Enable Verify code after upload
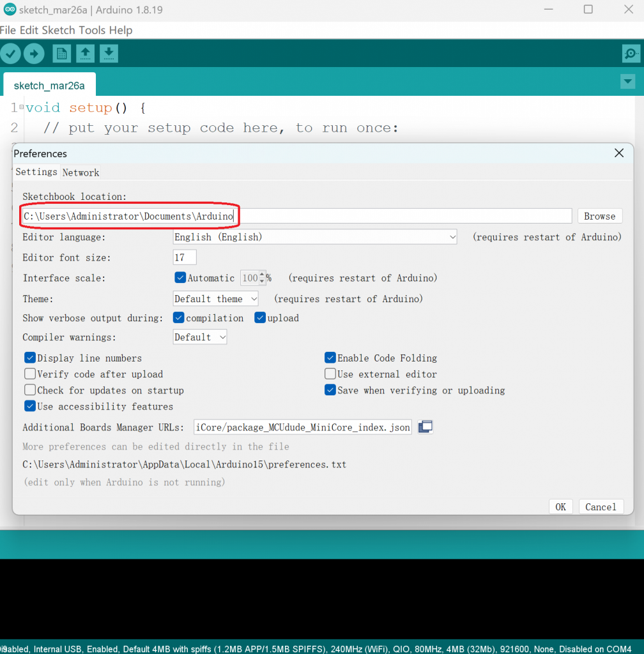 [30, 374]
